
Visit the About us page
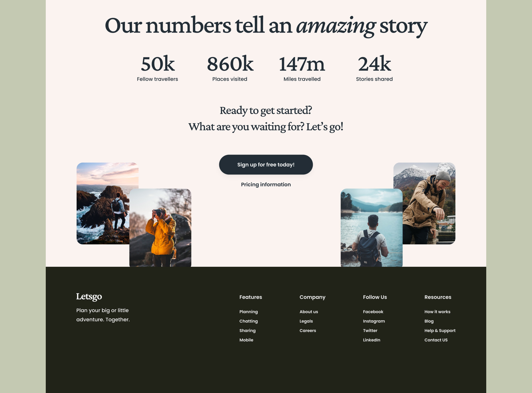click(309, 312)
